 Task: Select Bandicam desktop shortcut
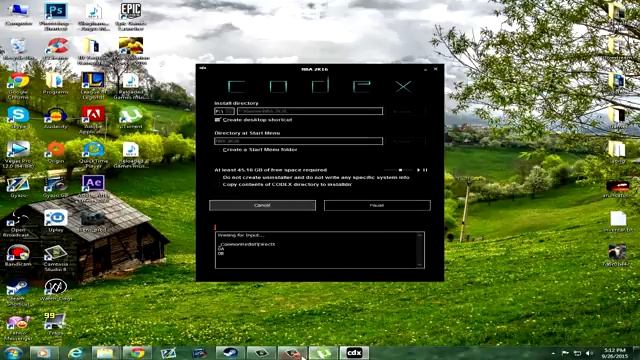tap(18, 256)
